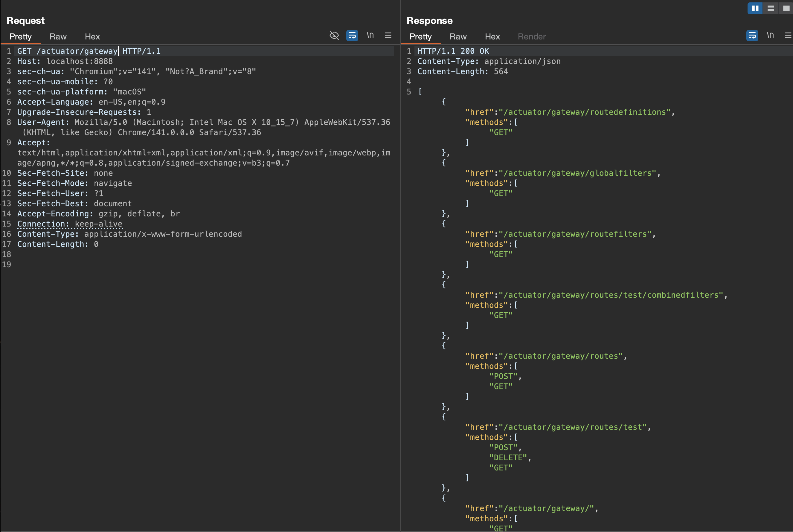Image resolution: width=793 pixels, height=532 pixels.
Task: Hide non-printable characters in request pane
Action: (334, 35)
